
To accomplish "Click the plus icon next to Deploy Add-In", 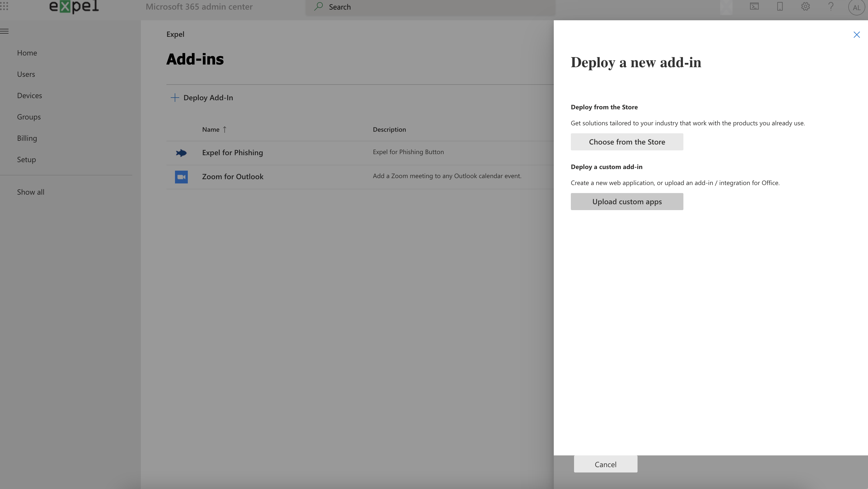I will coord(174,98).
